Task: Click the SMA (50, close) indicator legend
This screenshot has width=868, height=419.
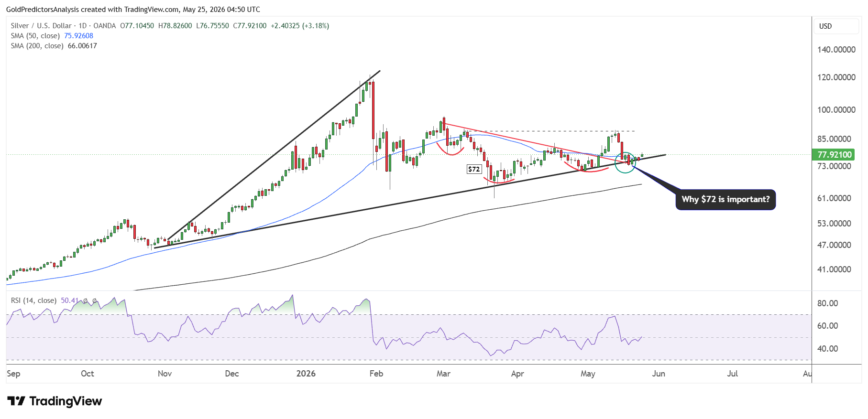Action: pos(35,36)
